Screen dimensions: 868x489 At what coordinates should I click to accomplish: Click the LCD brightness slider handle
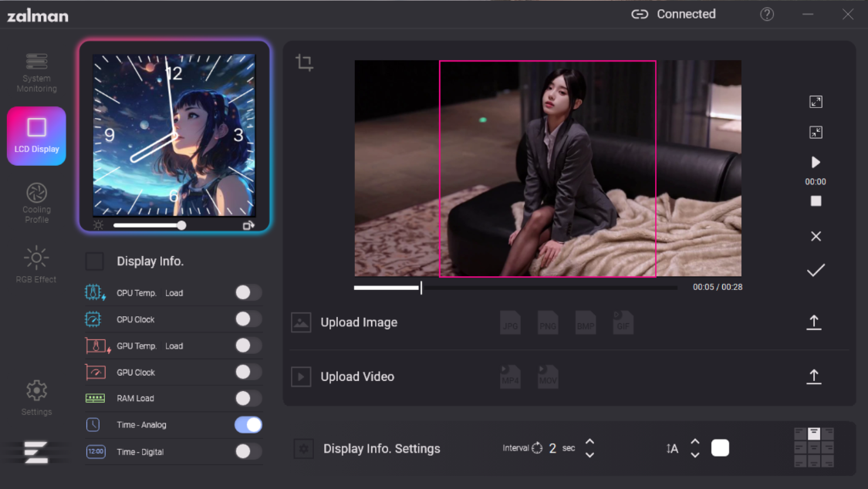[x=181, y=225]
